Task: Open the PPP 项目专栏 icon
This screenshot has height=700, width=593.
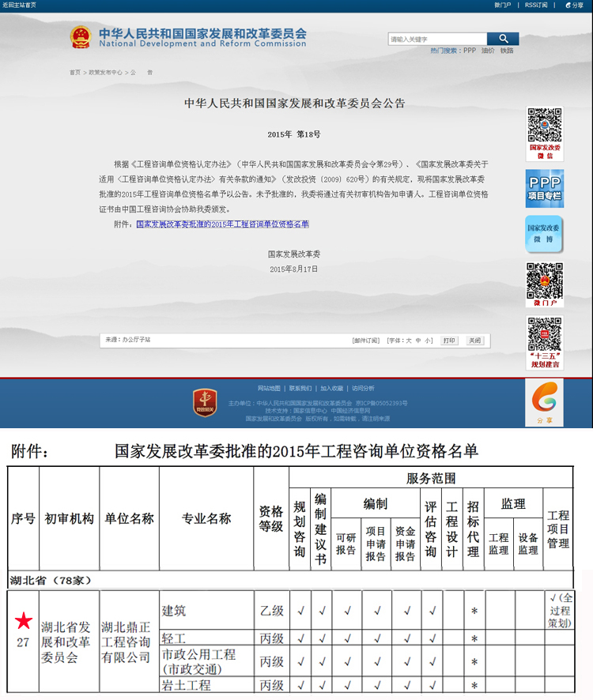Action: click(544, 188)
